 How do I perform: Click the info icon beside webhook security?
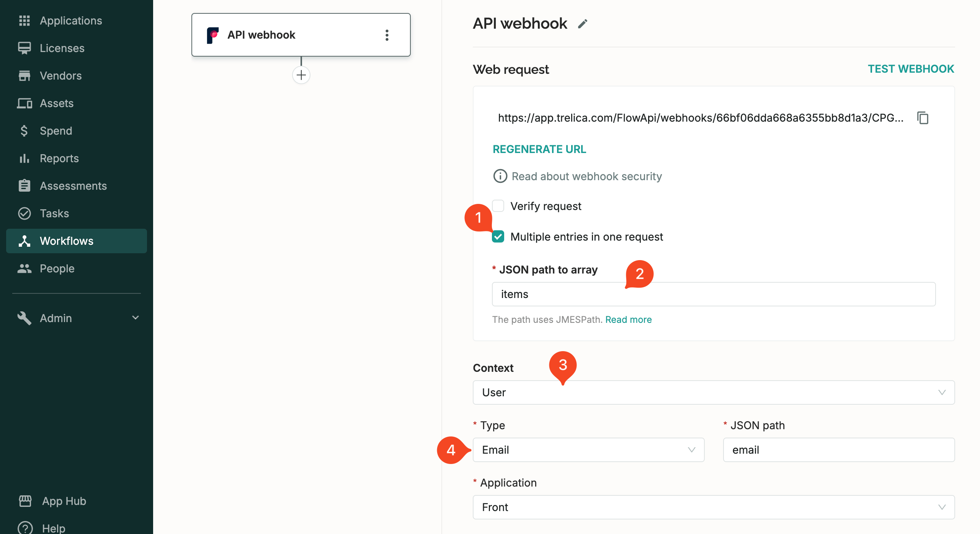click(500, 176)
